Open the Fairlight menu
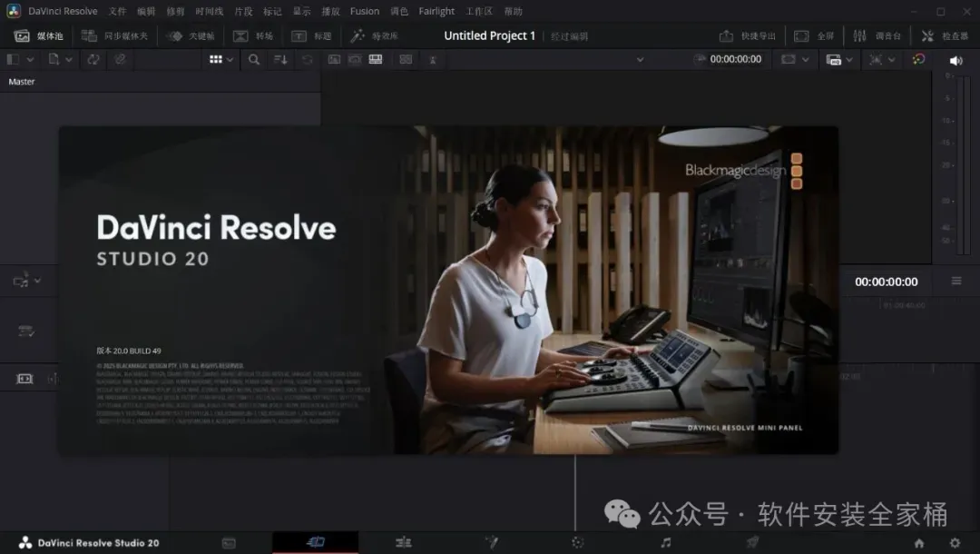The image size is (980, 554). click(436, 11)
